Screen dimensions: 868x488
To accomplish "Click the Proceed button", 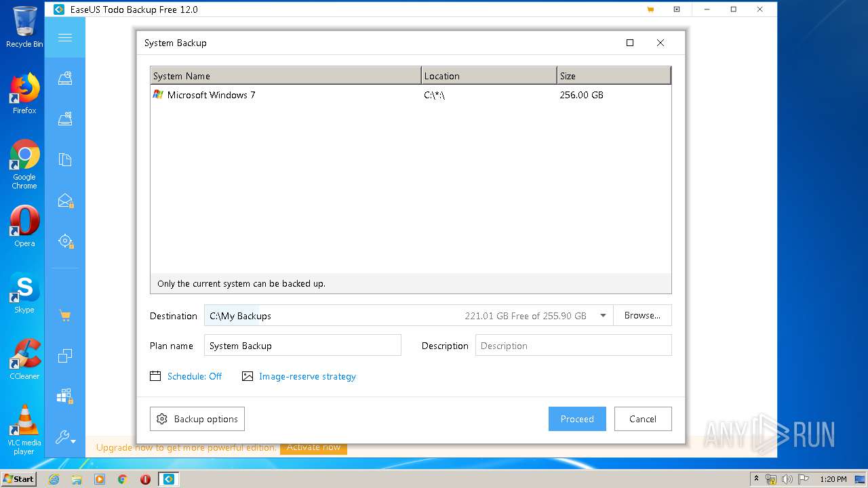I will coord(577,419).
